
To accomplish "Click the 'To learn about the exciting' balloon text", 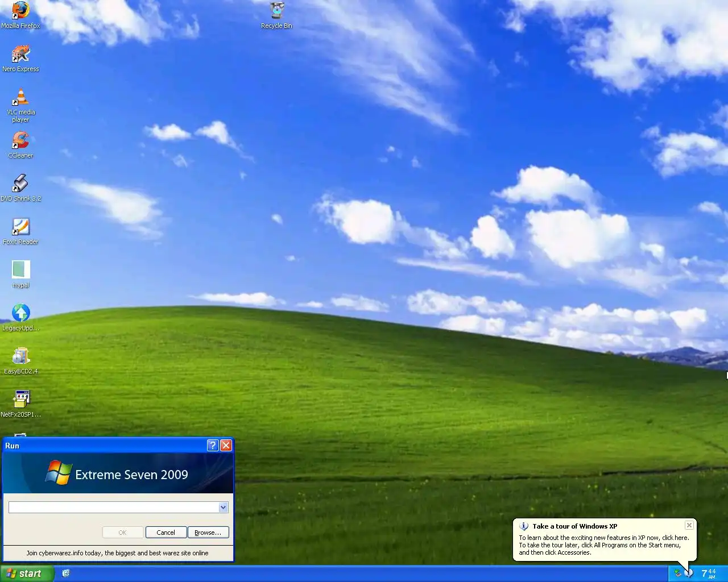I will (603, 545).
